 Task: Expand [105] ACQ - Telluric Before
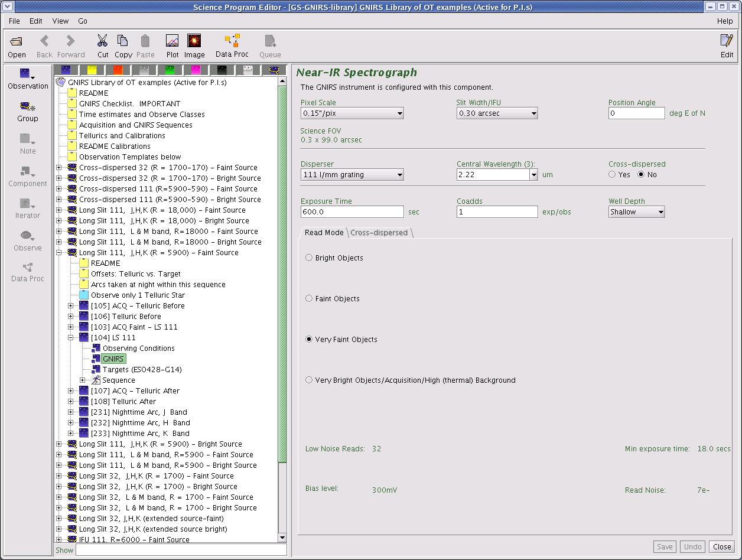[71, 306]
